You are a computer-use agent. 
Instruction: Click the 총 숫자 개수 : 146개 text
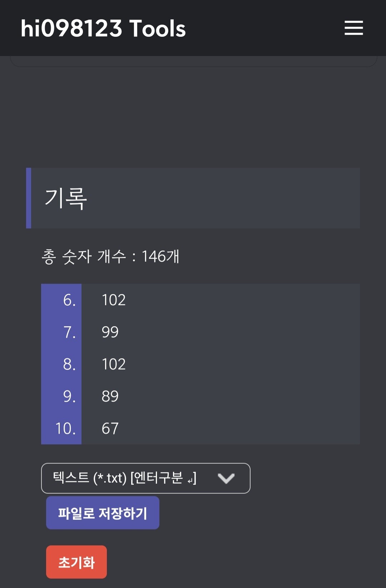(x=110, y=256)
